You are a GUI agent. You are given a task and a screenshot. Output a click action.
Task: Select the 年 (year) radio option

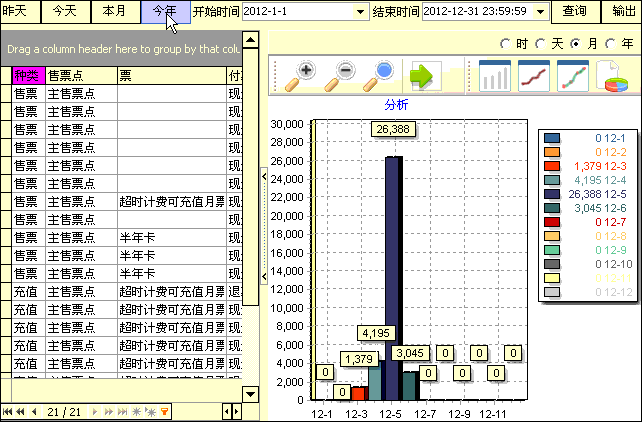610,44
